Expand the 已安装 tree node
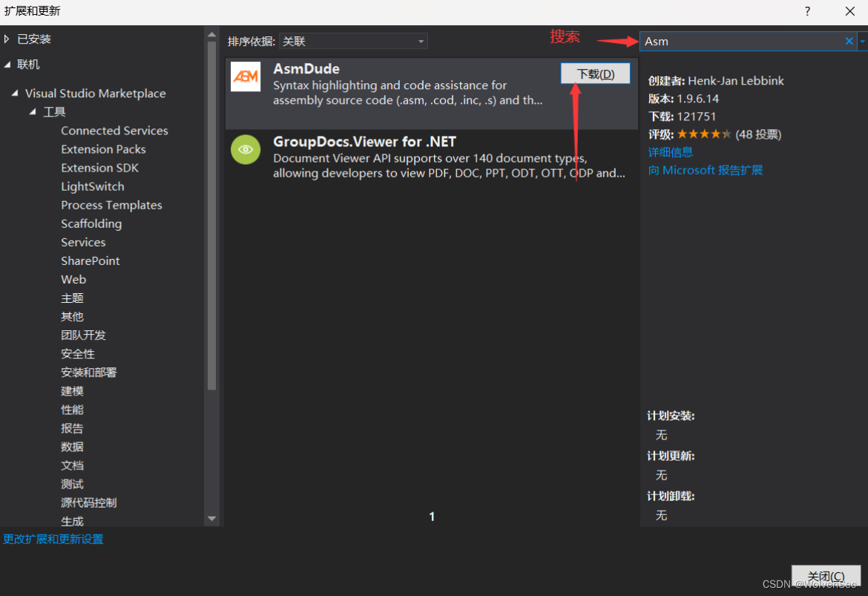This screenshot has height=596, width=868. (7, 39)
